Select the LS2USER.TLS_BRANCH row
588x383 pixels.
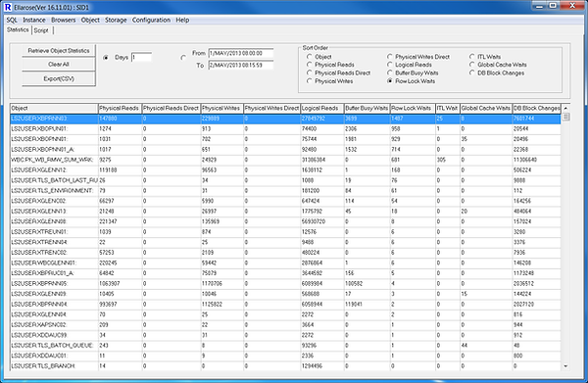(285, 366)
